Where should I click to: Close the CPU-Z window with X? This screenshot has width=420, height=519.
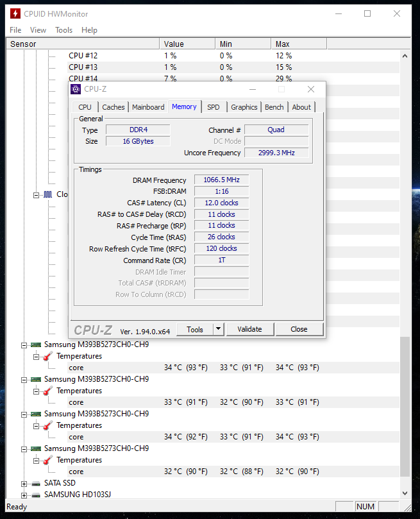(311, 89)
